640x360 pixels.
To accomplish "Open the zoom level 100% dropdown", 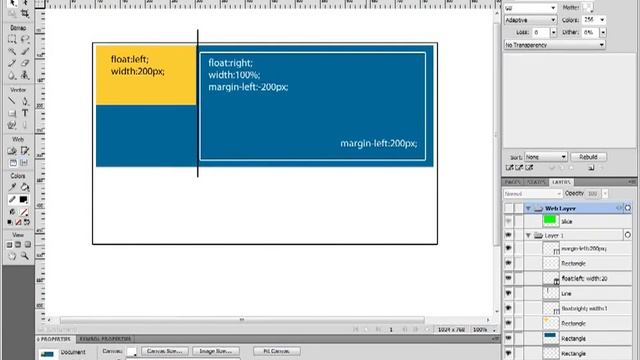I will click(484, 329).
